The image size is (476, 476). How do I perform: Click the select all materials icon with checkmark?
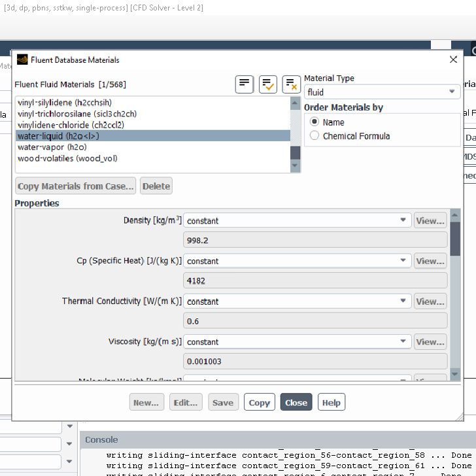pyautogui.click(x=268, y=84)
